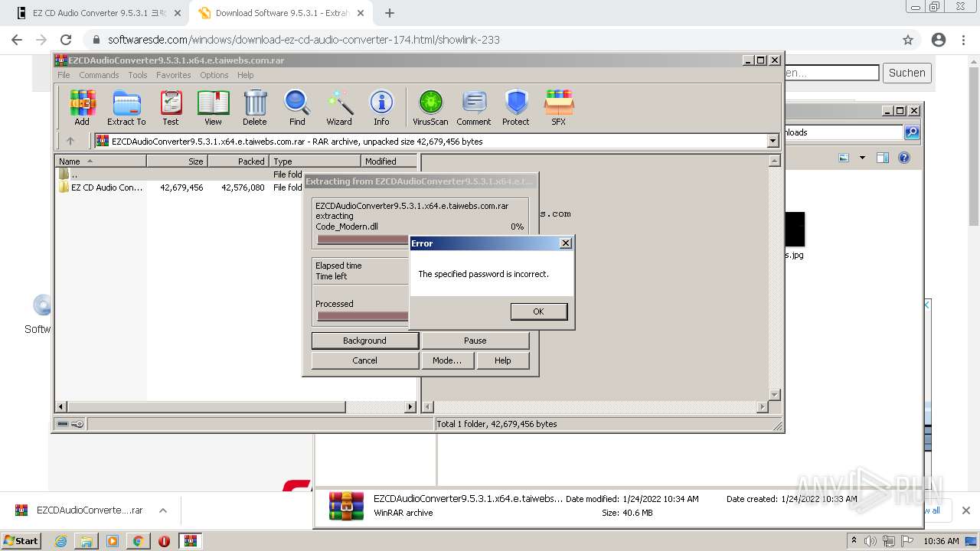Open Chrome profile avatar icon
This screenshot has width=980, height=551.
click(939, 40)
